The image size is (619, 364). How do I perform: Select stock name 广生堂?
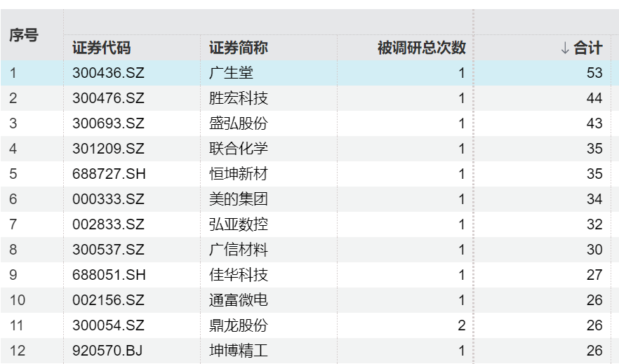click(231, 73)
